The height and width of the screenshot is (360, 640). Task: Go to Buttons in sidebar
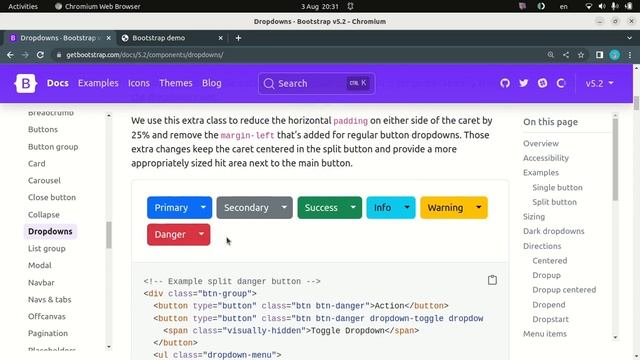pos(43,129)
